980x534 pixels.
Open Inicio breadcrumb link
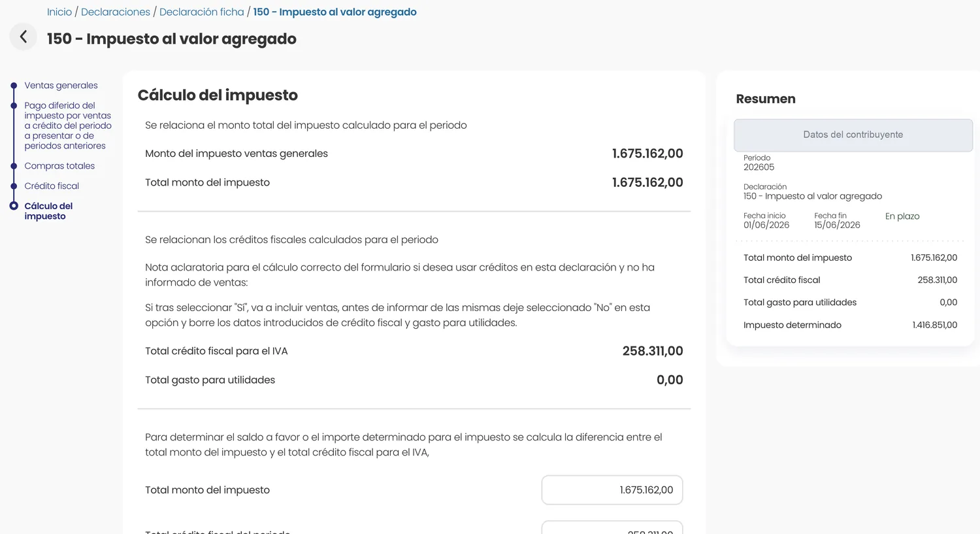point(59,12)
